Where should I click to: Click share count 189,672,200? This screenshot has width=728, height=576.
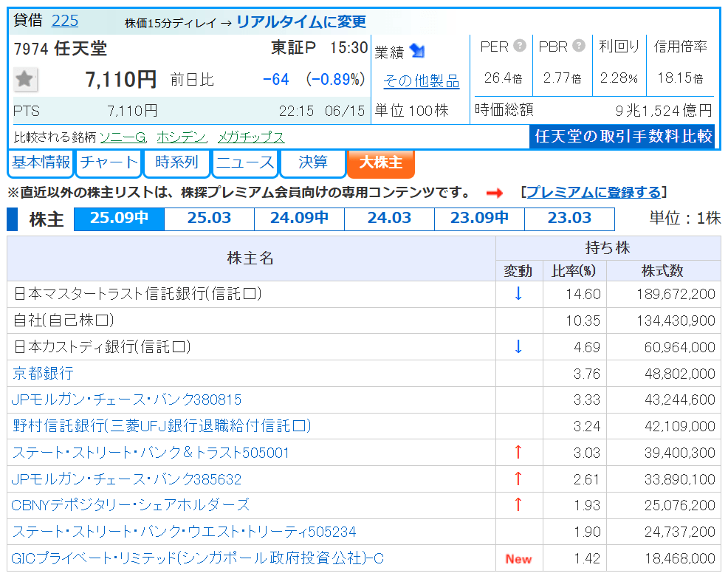coord(676,294)
